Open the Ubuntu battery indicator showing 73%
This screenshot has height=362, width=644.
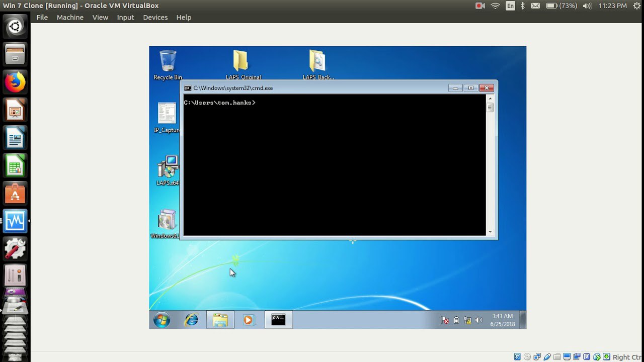click(561, 6)
